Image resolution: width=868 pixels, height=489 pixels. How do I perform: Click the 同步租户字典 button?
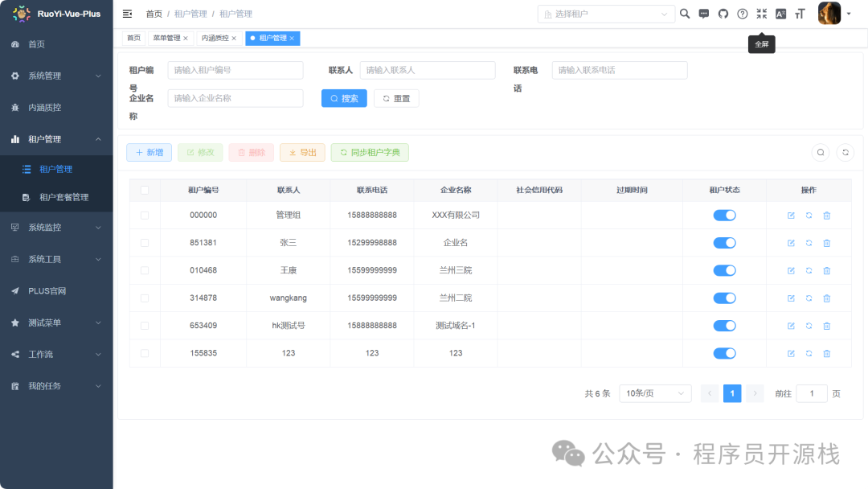[x=370, y=152]
